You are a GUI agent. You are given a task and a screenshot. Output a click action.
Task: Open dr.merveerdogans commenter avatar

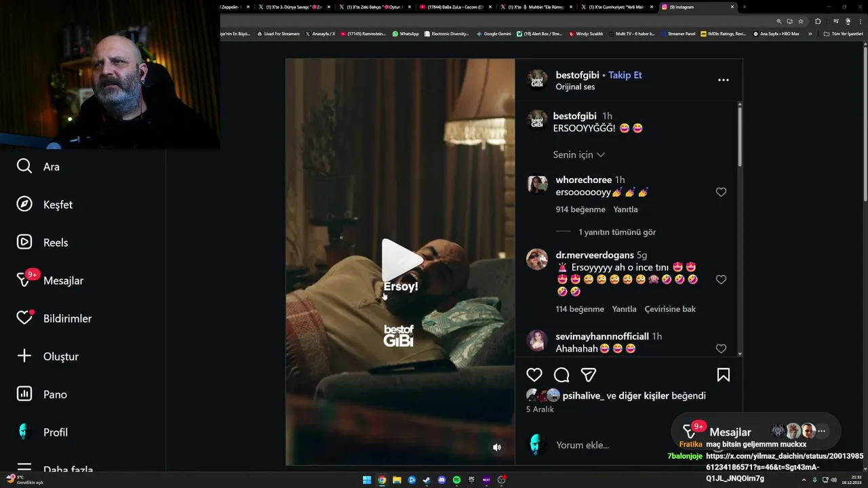(x=537, y=260)
